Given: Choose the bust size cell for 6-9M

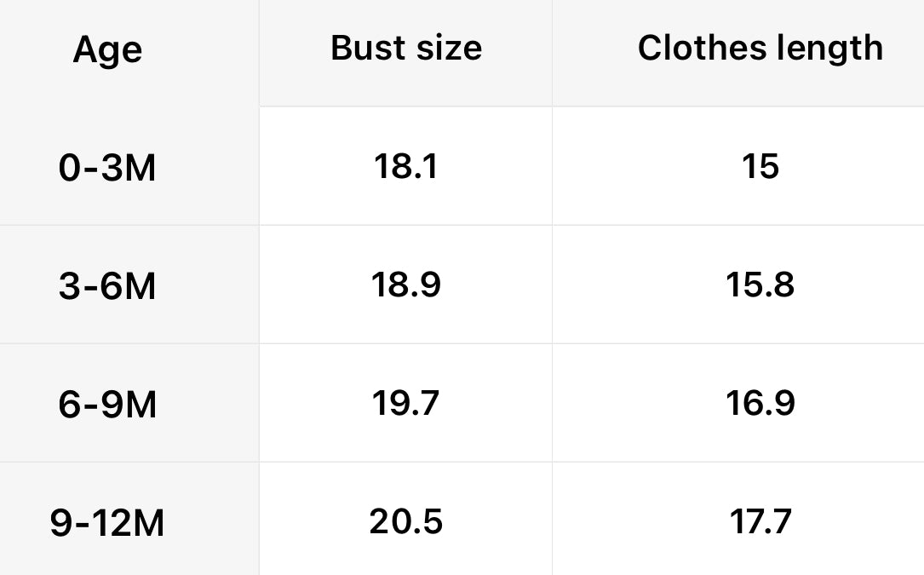Looking at the screenshot, I should (x=406, y=402).
